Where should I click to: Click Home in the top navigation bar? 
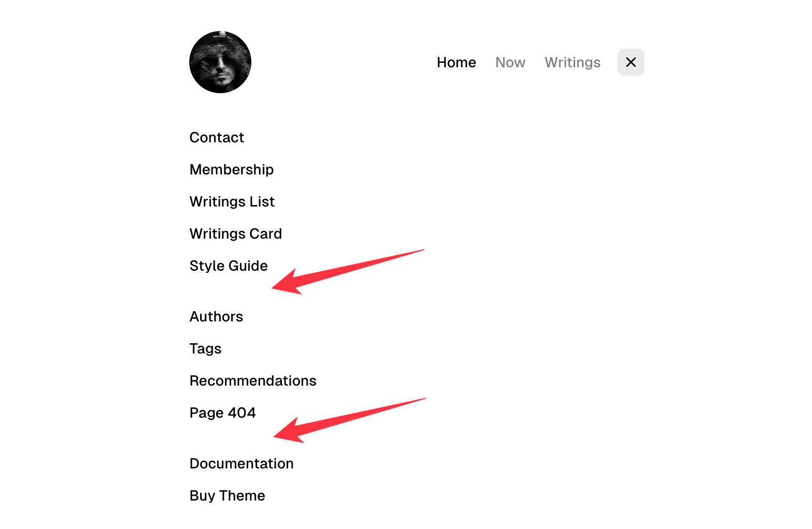[456, 62]
